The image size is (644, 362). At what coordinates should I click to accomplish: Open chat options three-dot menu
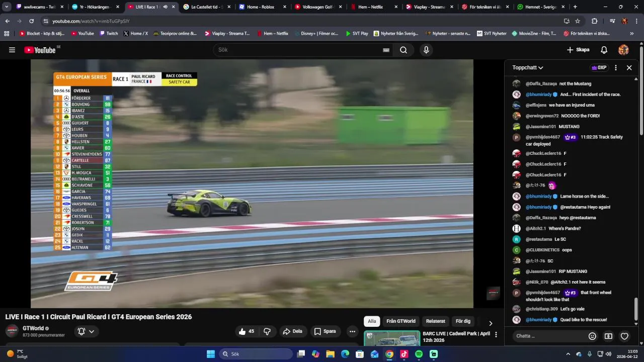pyautogui.click(x=615, y=67)
